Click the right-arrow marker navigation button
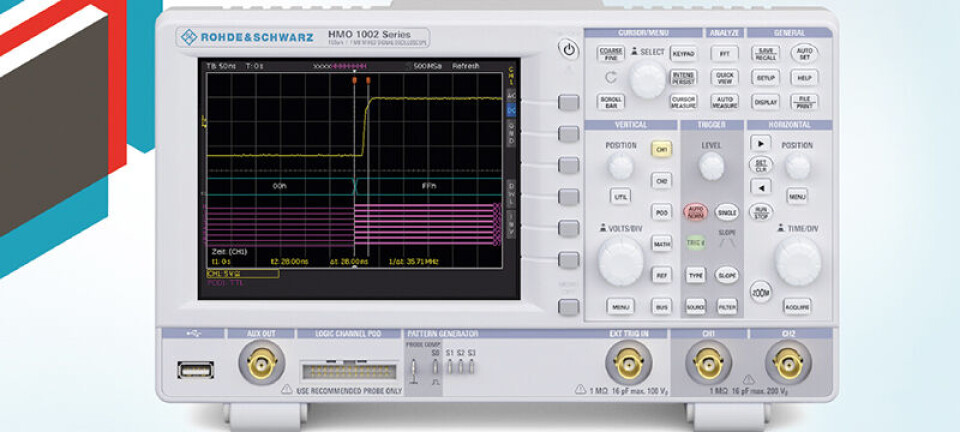The image size is (960, 432). pos(760,144)
